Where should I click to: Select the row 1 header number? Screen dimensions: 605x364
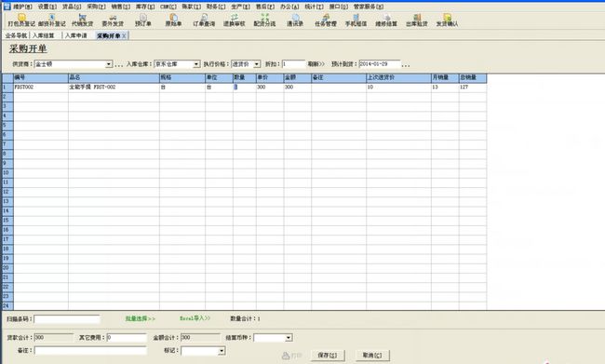(x=7, y=88)
